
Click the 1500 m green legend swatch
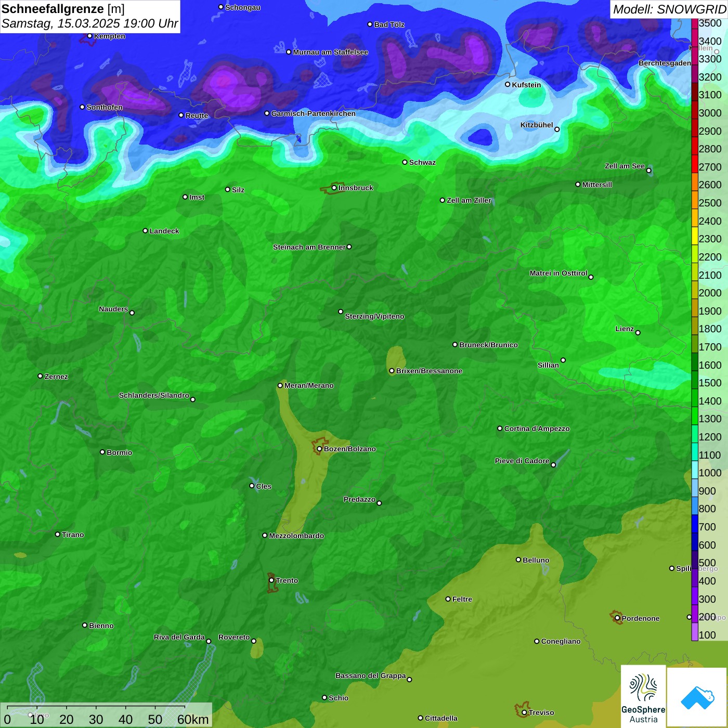pyautogui.click(x=695, y=380)
